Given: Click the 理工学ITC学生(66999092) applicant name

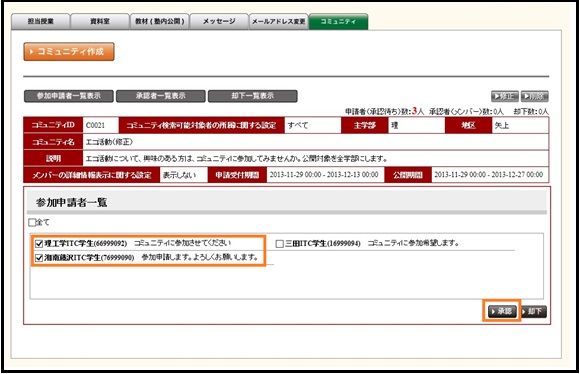Looking at the screenshot, I should click(x=86, y=243).
